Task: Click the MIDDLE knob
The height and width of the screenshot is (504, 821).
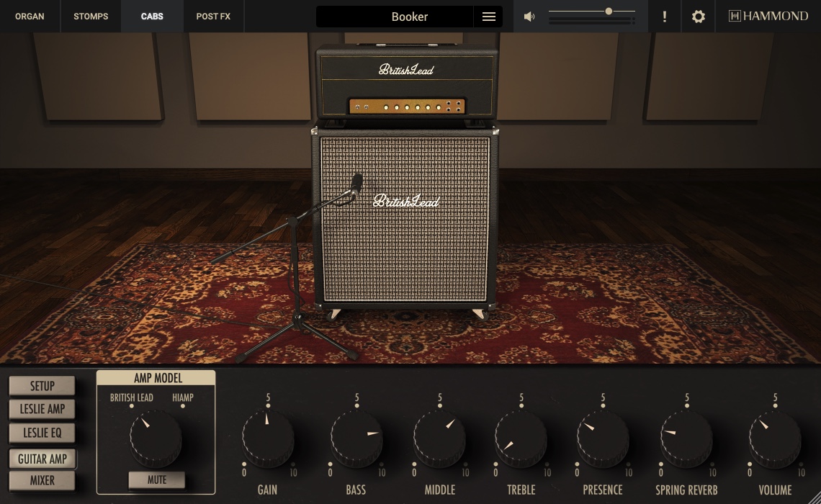Action: point(439,439)
